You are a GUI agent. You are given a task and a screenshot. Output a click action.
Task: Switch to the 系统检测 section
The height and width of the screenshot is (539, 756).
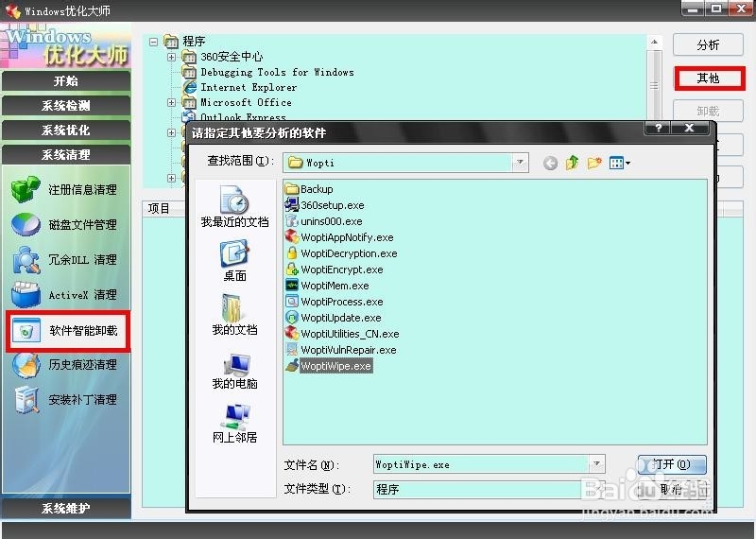point(66,106)
